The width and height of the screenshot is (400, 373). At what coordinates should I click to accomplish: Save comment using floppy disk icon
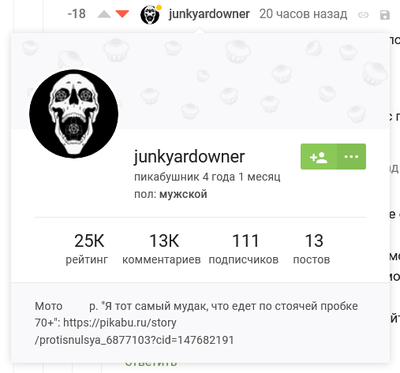(385, 15)
